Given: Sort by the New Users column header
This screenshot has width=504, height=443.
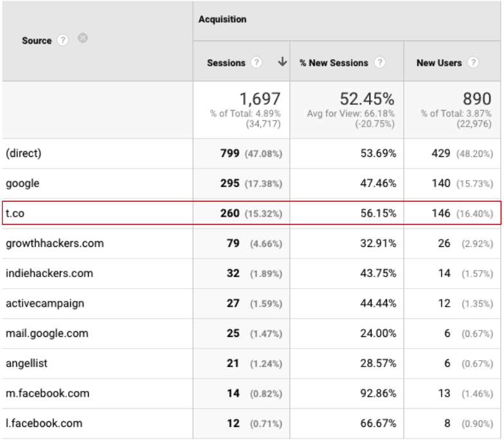Looking at the screenshot, I should coord(439,63).
